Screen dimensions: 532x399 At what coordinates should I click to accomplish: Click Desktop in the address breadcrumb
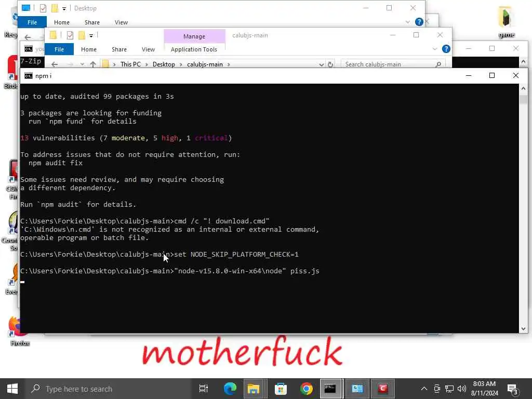pos(164,64)
